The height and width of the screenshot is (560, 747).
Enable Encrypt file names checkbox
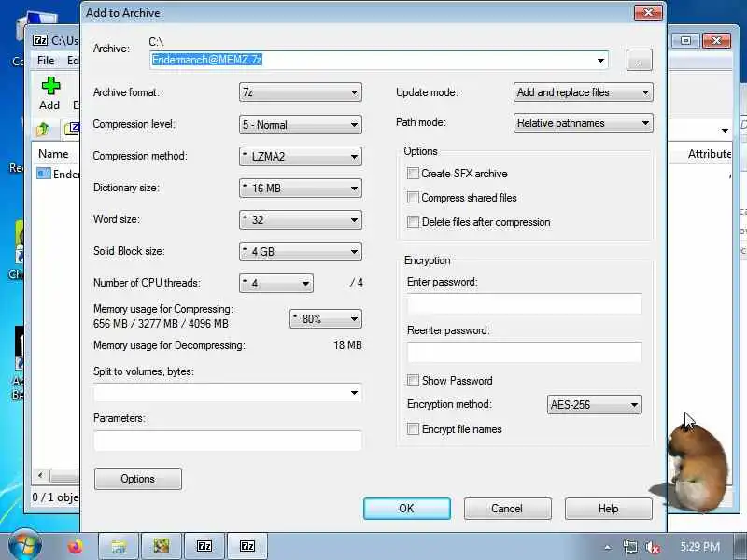click(x=413, y=429)
